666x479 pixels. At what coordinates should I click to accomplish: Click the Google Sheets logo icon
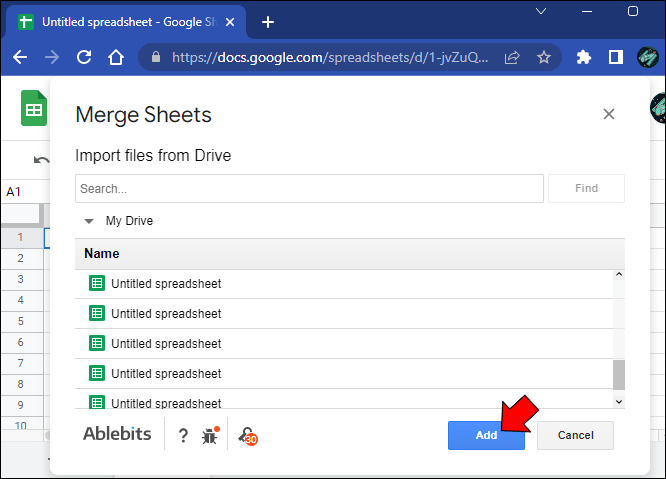point(34,108)
